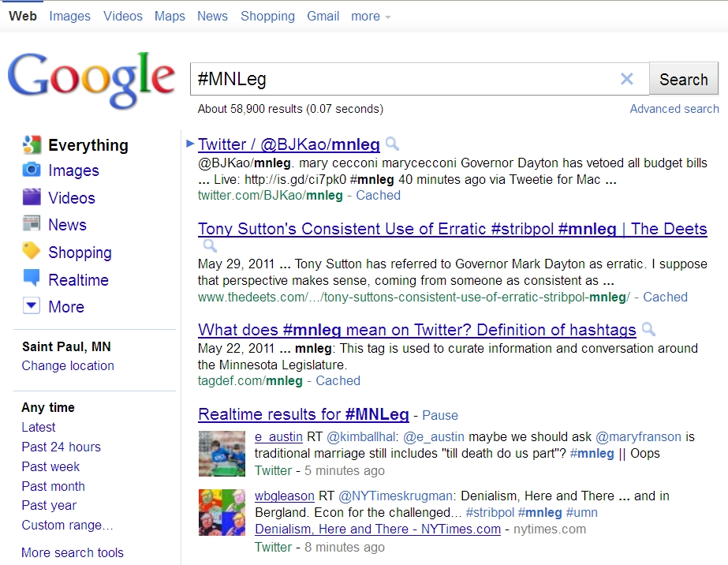Select News text in the left sidebar
The height and width of the screenshot is (565, 728).
[67, 225]
